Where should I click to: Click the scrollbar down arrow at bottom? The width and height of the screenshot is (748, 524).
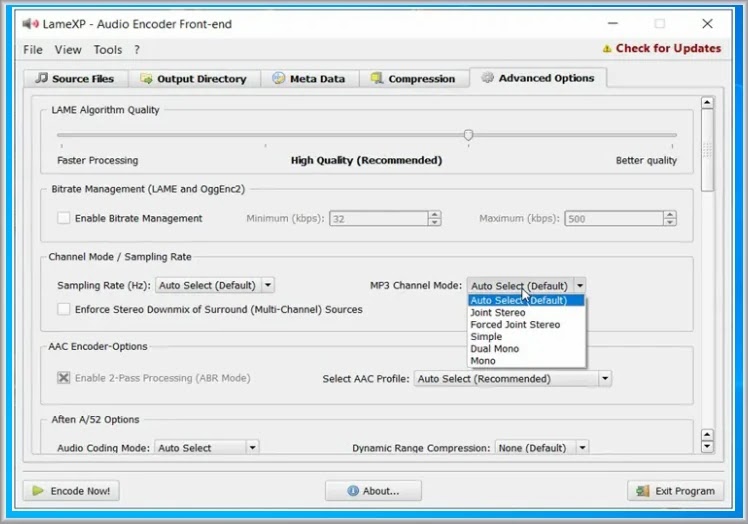707,447
